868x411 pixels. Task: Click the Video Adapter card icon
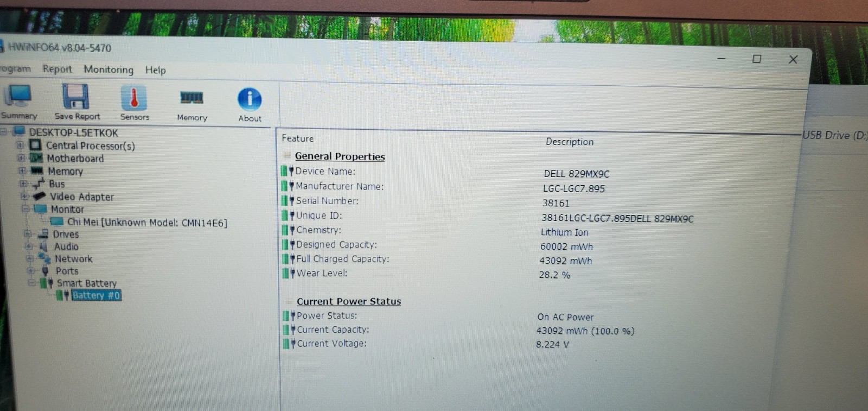click(39, 196)
